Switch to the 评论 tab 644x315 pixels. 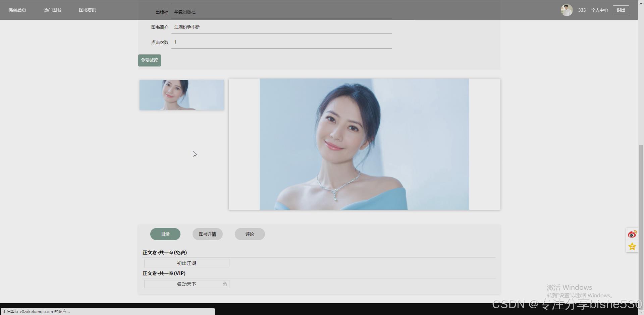tap(250, 234)
